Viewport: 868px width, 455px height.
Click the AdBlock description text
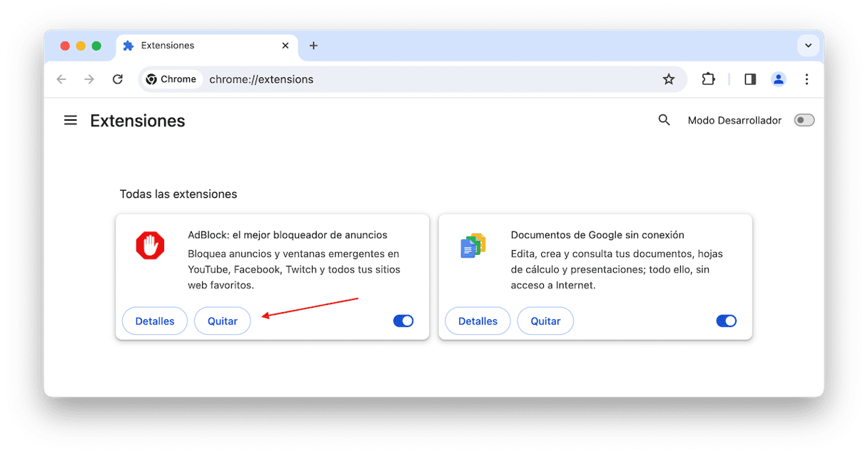pos(294,269)
